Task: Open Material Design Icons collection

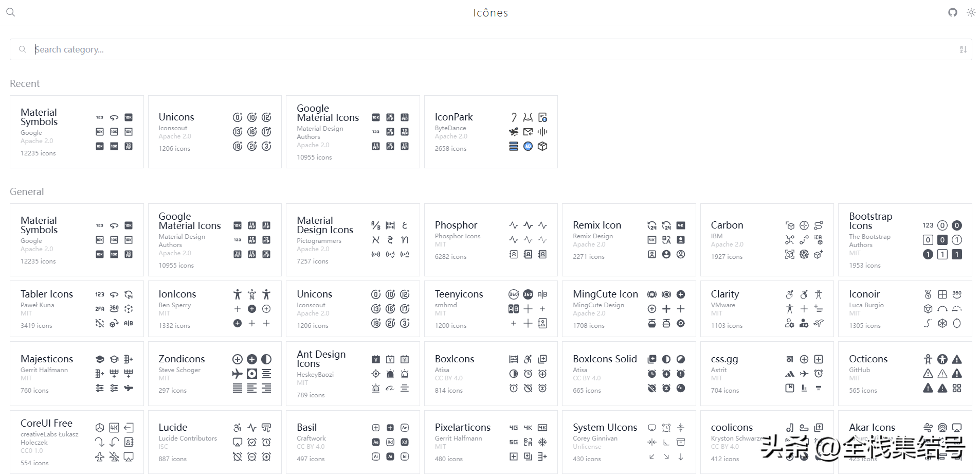Action: [353, 240]
